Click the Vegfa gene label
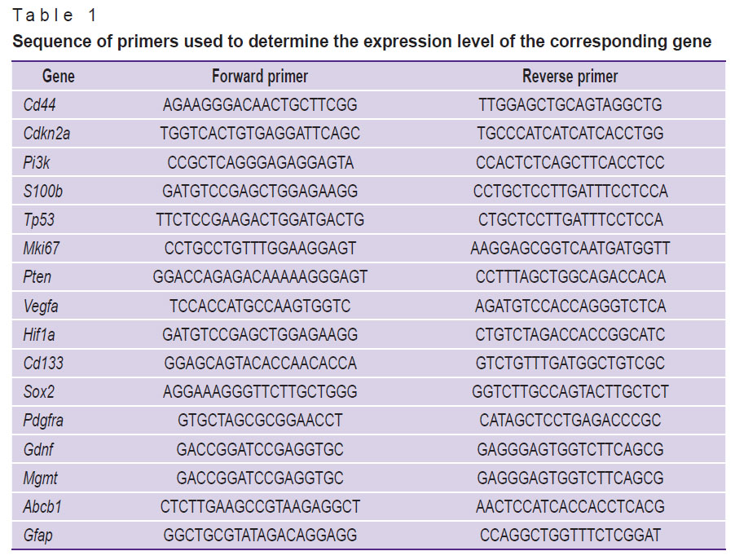 (42, 306)
